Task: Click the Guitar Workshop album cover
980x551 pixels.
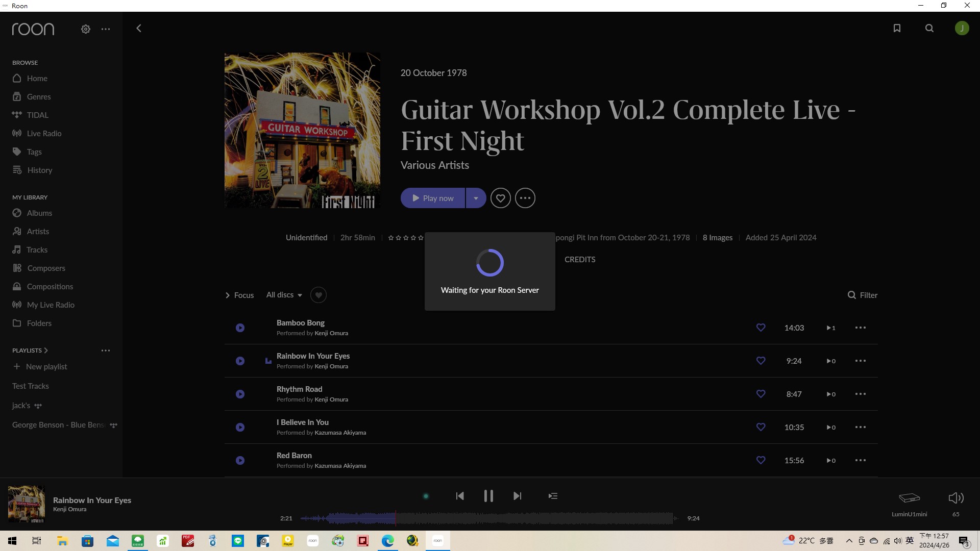Action: coord(302,130)
